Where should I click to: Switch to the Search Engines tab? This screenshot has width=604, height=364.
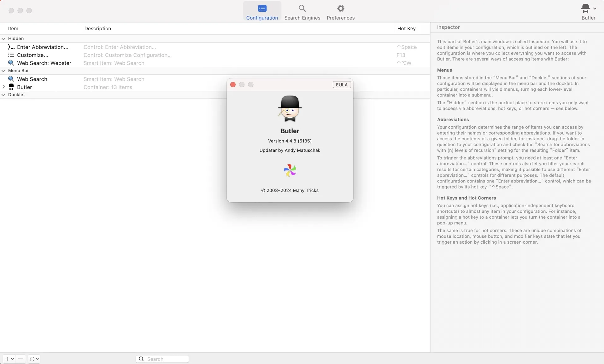pos(302,12)
